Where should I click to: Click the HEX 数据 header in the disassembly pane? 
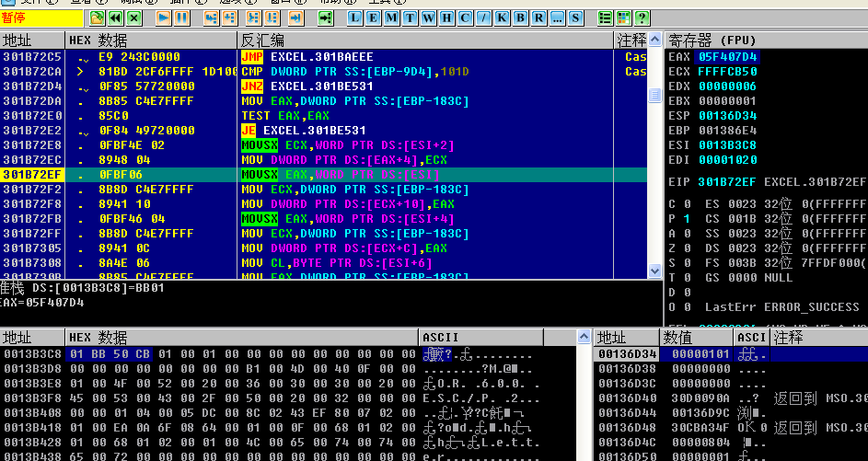[x=151, y=40]
